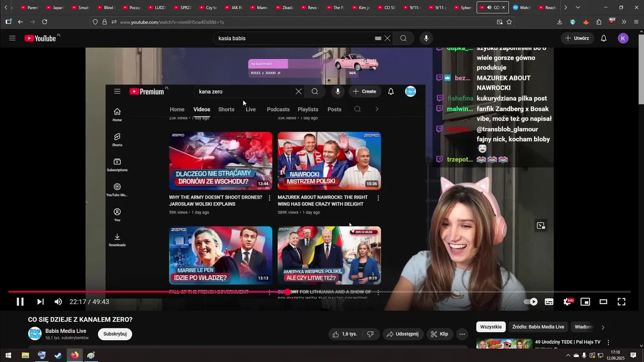Open Steam from the taskbar
This screenshot has height=362, width=644.
click(x=58, y=355)
